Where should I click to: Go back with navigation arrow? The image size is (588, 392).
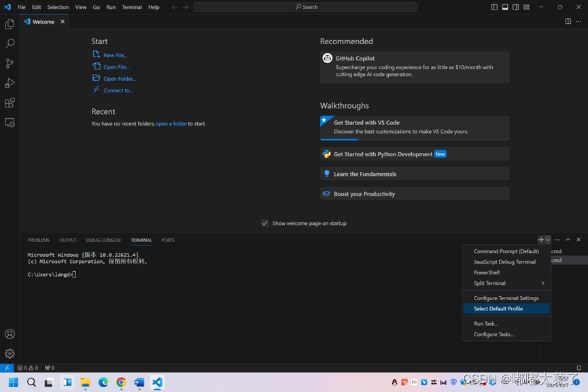[x=175, y=7]
